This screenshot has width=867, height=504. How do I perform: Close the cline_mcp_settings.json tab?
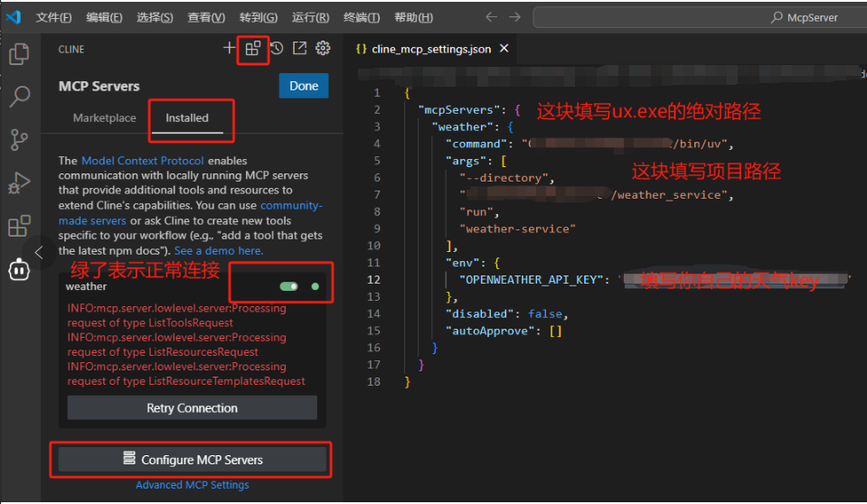(504, 49)
